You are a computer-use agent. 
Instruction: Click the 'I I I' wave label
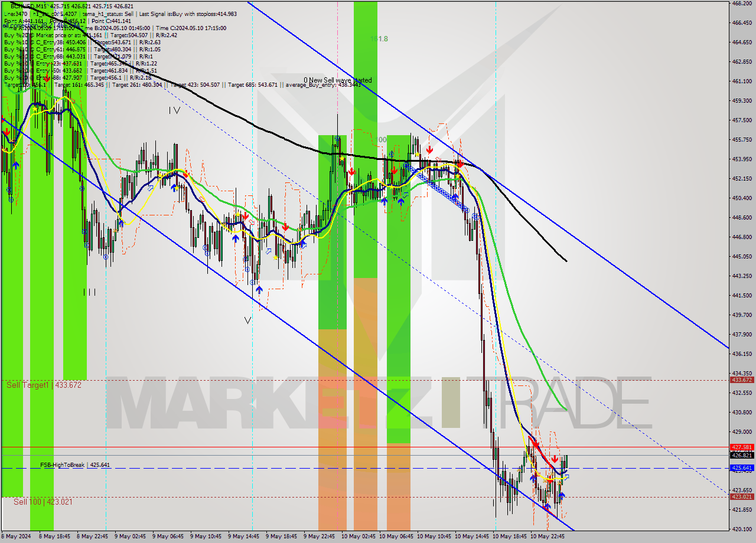coord(90,292)
